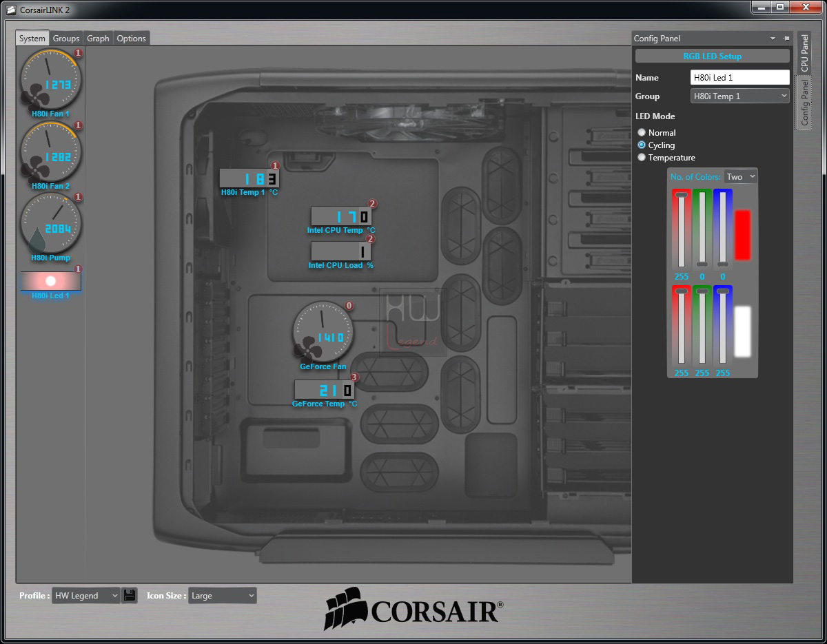Click group badge on Intel CPU Temp
Image resolution: width=827 pixels, height=644 pixels.
(372, 204)
